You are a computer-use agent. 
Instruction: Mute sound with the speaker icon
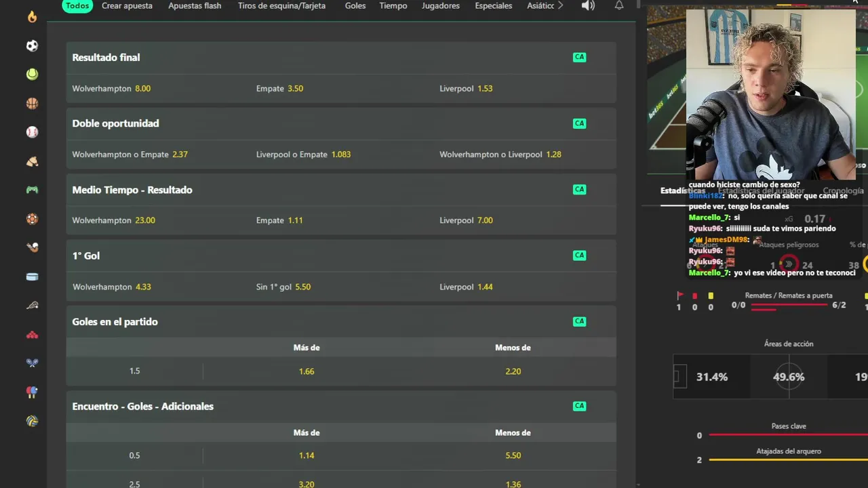pyautogui.click(x=588, y=5)
